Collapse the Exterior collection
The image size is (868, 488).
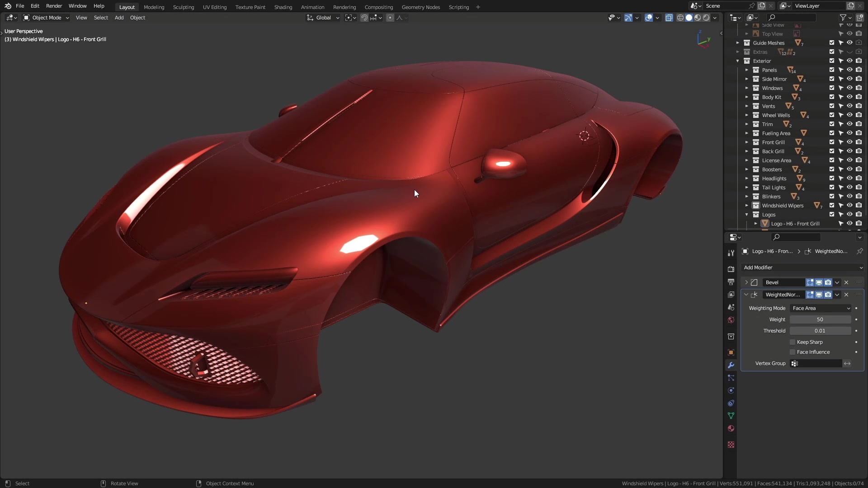737,61
